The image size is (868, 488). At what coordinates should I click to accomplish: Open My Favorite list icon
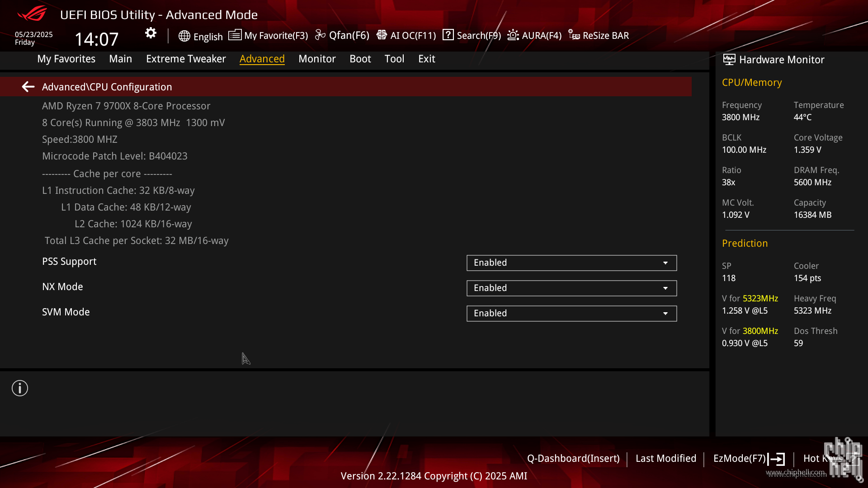[x=235, y=35]
